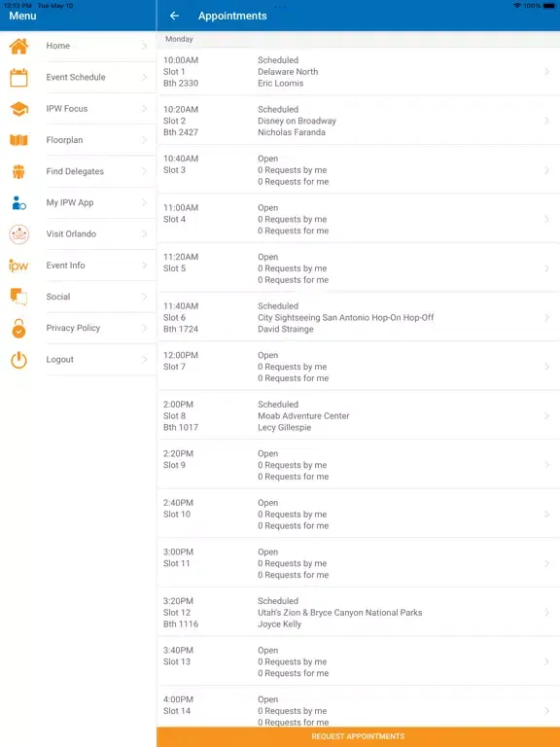This screenshot has height=747, width=560.
Task: Tap the Menu heading in the sidebar
Action: 22,16
